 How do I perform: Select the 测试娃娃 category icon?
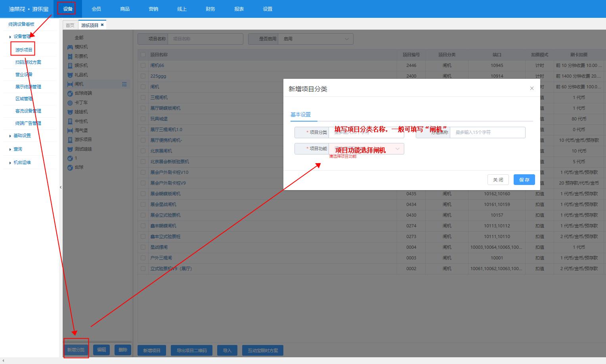pyautogui.click(x=70, y=149)
